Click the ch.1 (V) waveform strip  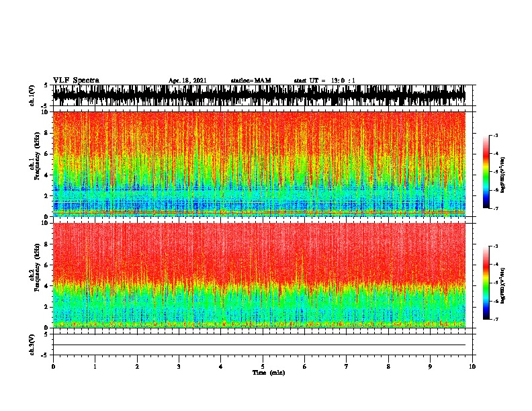coord(259,95)
